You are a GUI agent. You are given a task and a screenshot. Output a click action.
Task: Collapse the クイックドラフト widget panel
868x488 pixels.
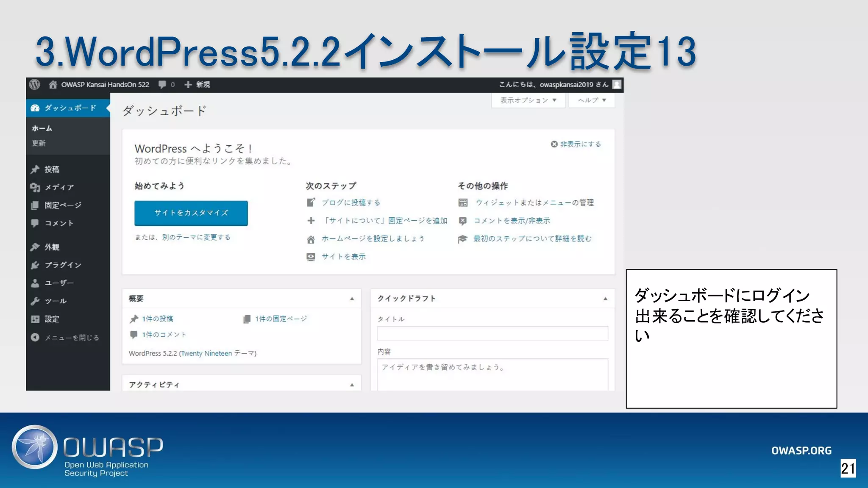pyautogui.click(x=605, y=299)
